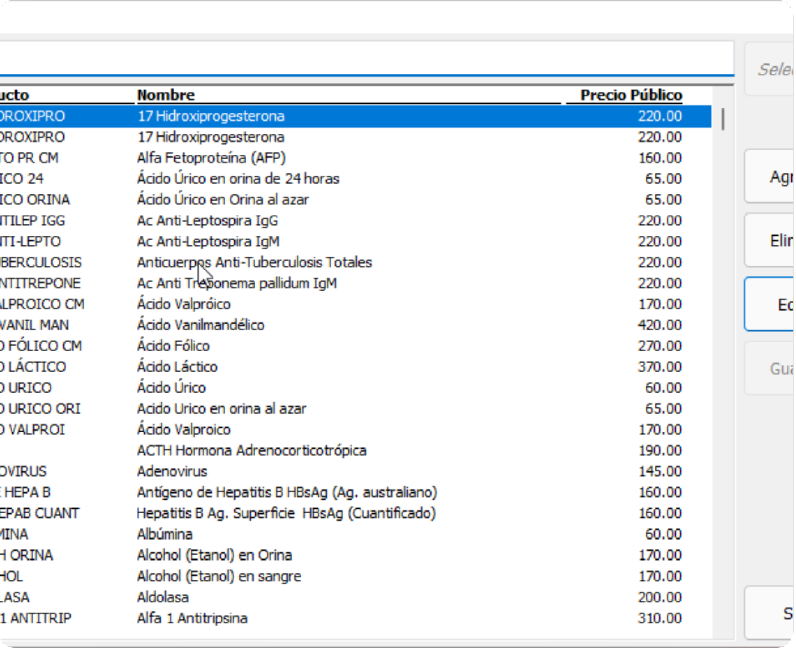796x649 pixels.
Task: Click the 420.00 price cell
Action: tap(660, 325)
